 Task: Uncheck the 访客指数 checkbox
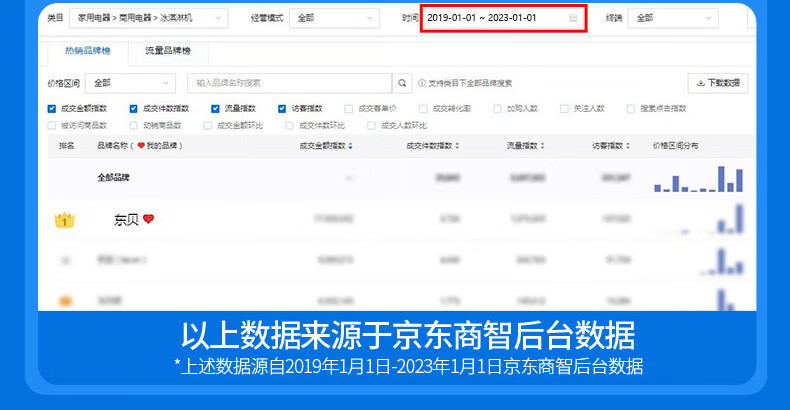[282, 109]
